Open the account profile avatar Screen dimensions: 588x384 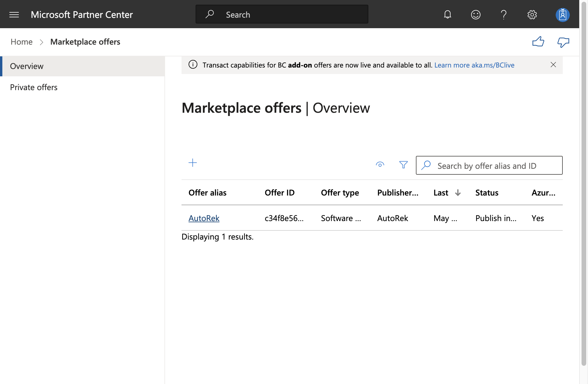click(562, 14)
